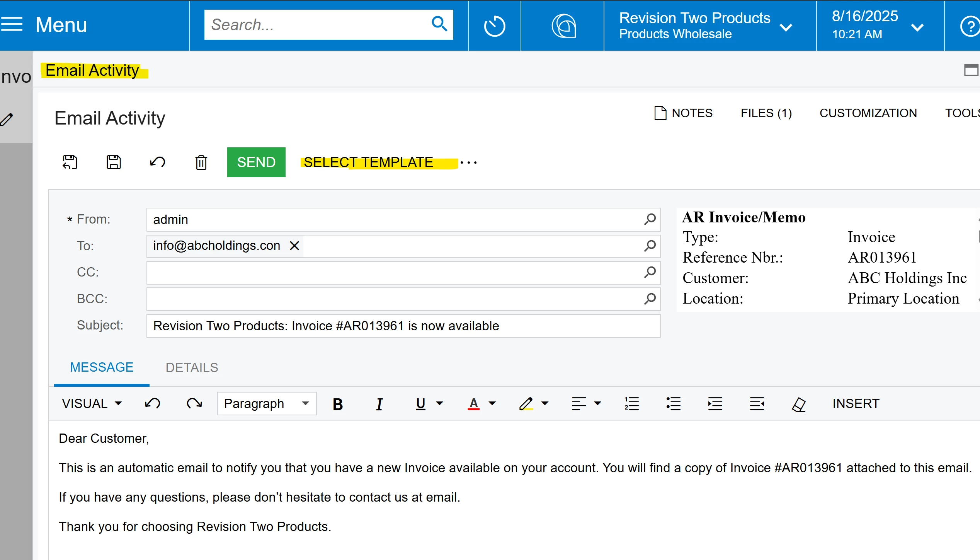Insert a numbered list
The width and height of the screenshot is (980, 560).
pos(631,404)
